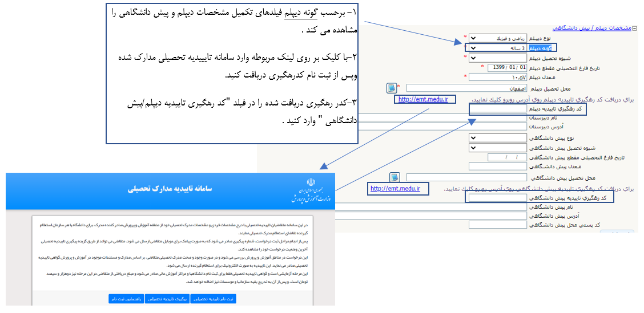Click the معدل پیش دانشگاهی input field
This screenshot has height=313, width=644.
(498, 166)
